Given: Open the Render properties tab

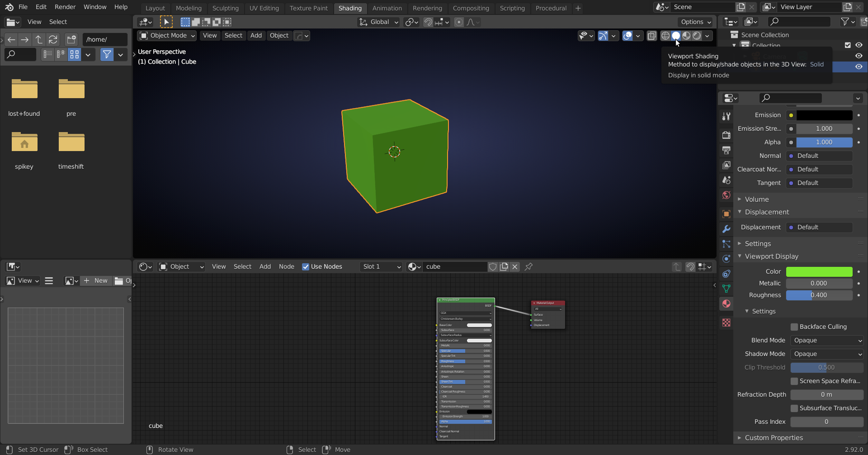Looking at the screenshot, I should click(726, 135).
